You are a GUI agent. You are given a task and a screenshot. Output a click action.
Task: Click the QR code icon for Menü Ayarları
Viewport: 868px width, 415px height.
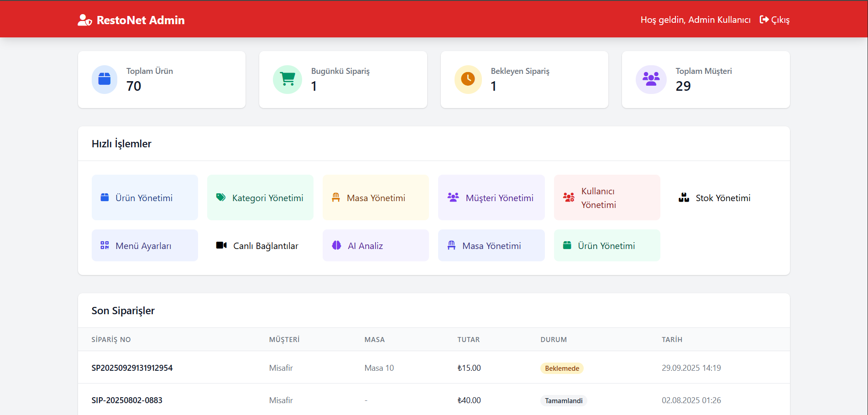[x=105, y=245]
